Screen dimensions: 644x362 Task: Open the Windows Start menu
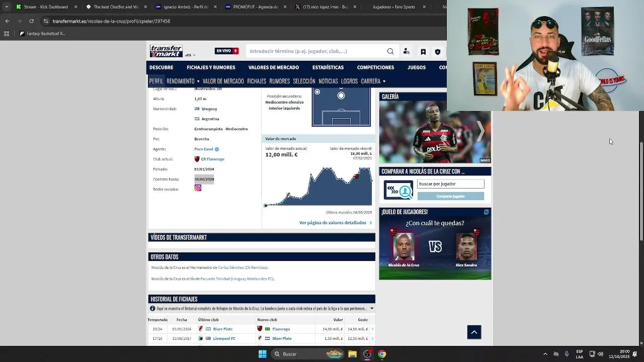pos(262,354)
